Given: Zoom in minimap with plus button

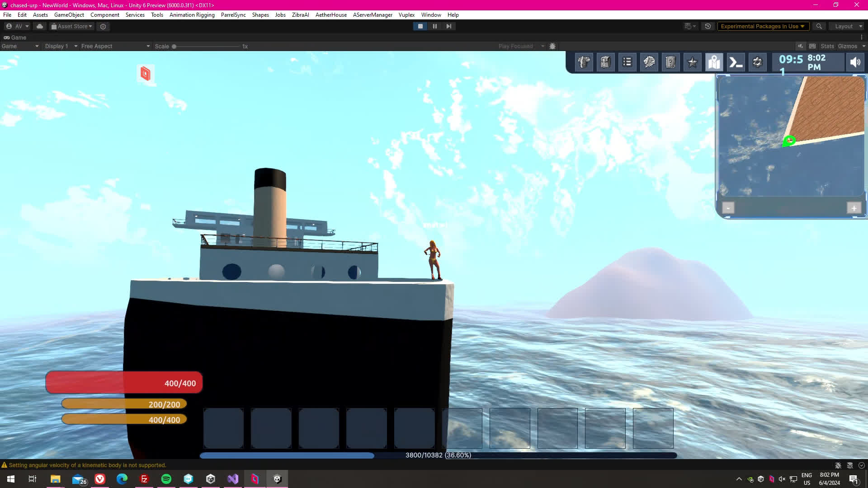Looking at the screenshot, I should click(x=854, y=208).
